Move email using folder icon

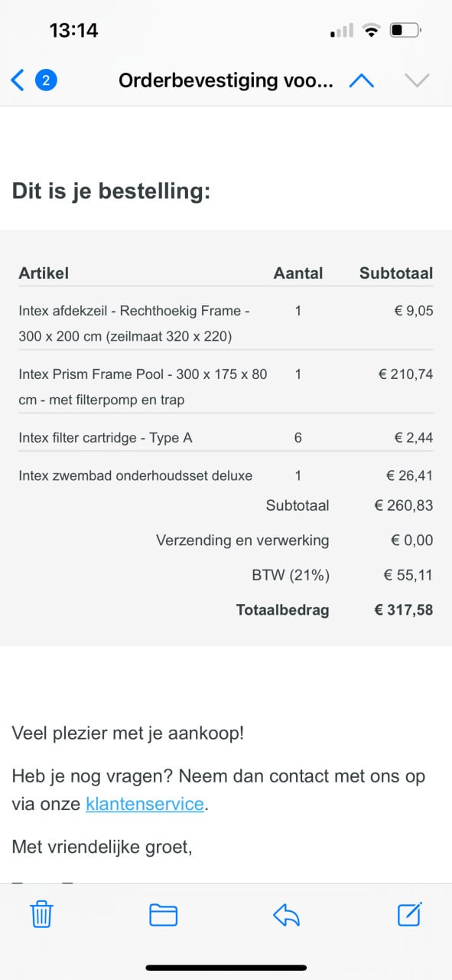coord(163,915)
